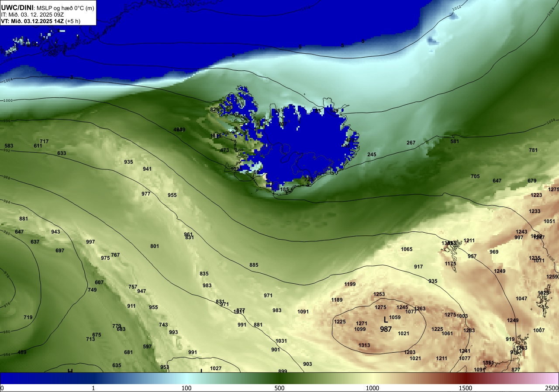Click the height value 1313

[364, 345]
